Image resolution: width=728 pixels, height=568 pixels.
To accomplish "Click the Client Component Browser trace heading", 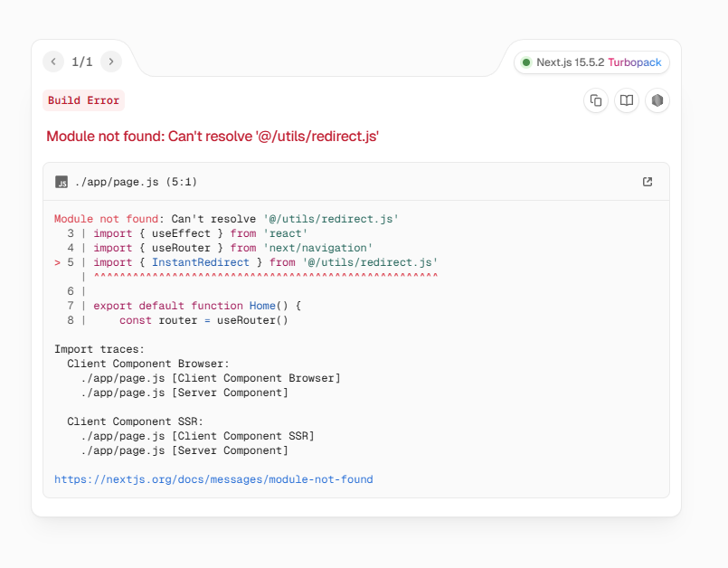I will (148, 364).
